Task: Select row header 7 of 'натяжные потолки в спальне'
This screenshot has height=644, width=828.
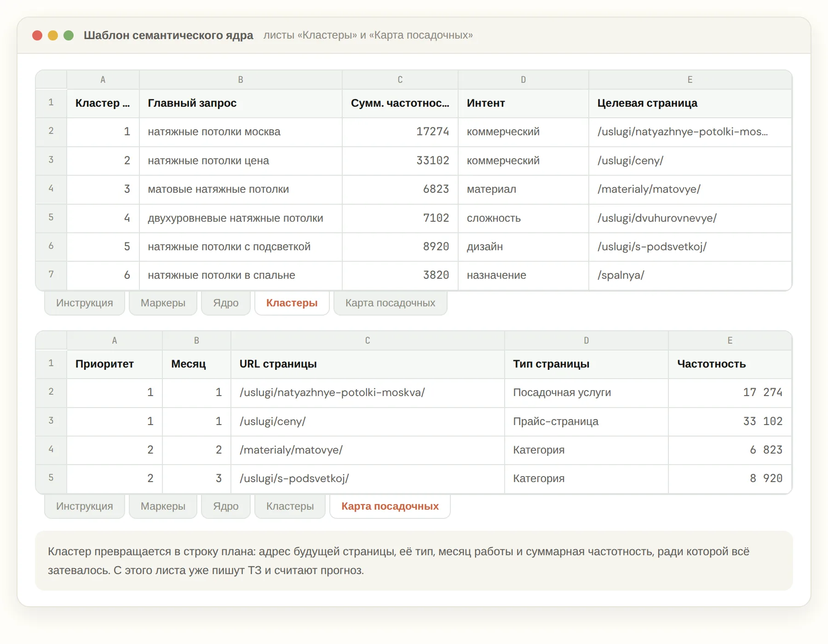Action: click(x=51, y=276)
